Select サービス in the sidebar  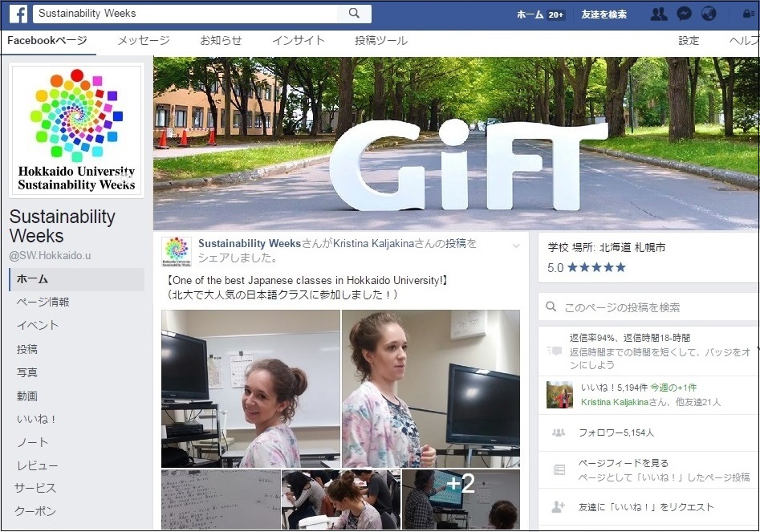(35, 488)
